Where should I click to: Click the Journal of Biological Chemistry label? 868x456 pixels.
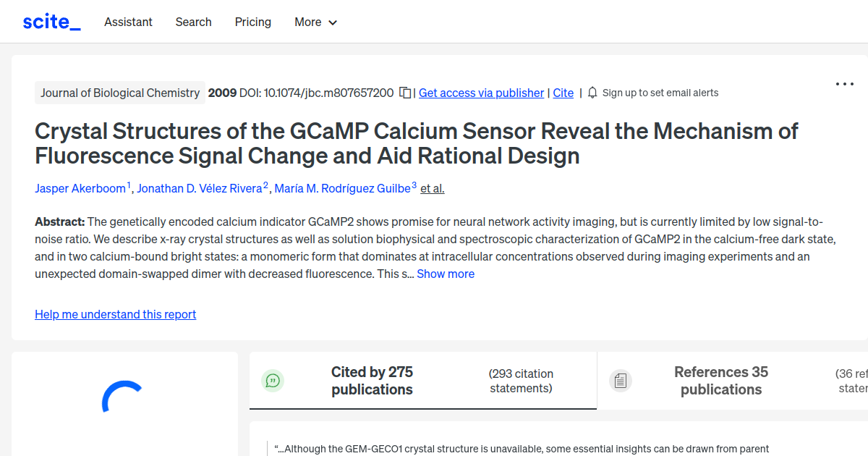[120, 93]
